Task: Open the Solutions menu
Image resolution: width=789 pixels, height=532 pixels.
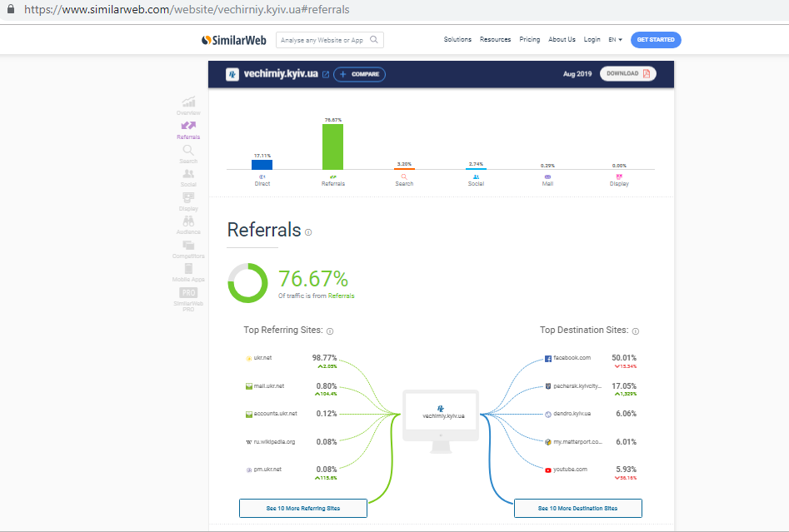Action: coord(457,39)
